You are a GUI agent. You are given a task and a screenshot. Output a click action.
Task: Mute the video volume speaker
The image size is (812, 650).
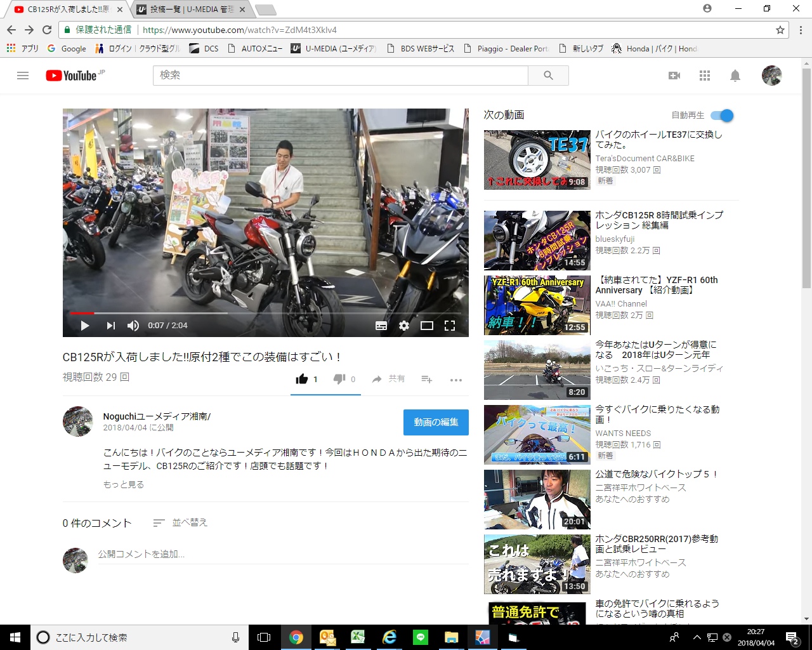pos(133,326)
